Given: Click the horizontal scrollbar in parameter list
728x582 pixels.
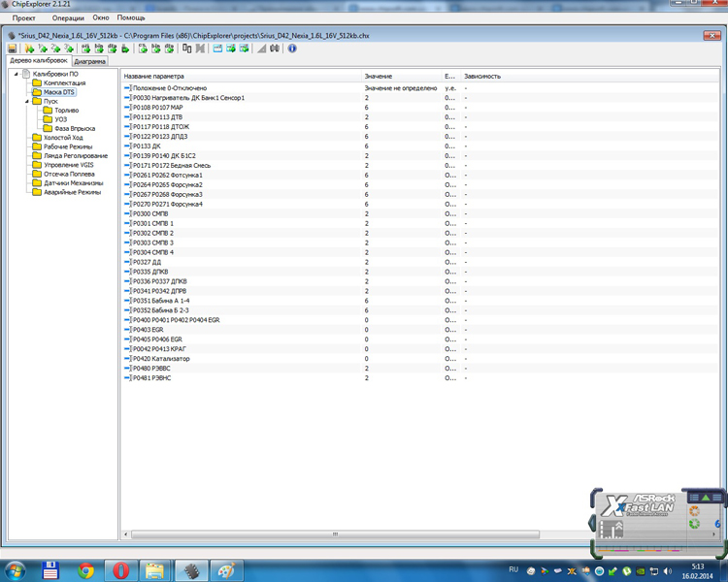Looking at the screenshot, I should (x=335, y=533).
